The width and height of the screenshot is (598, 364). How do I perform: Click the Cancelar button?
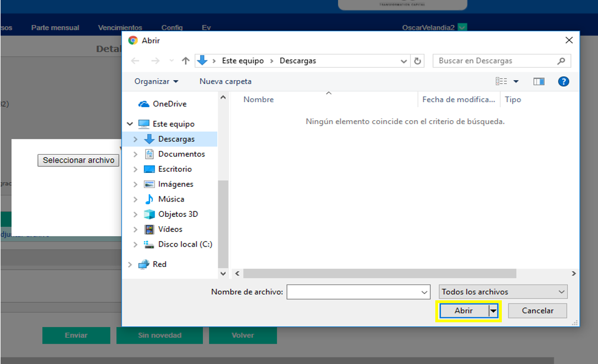[538, 311]
